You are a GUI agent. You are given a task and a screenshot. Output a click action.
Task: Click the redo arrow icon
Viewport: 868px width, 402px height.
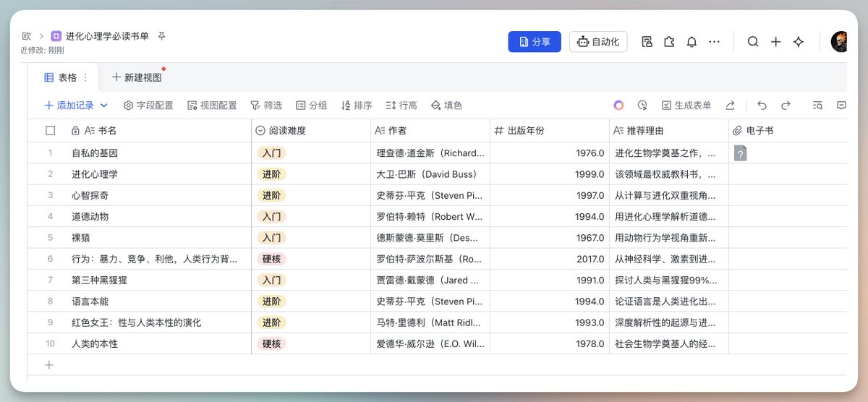[786, 106]
